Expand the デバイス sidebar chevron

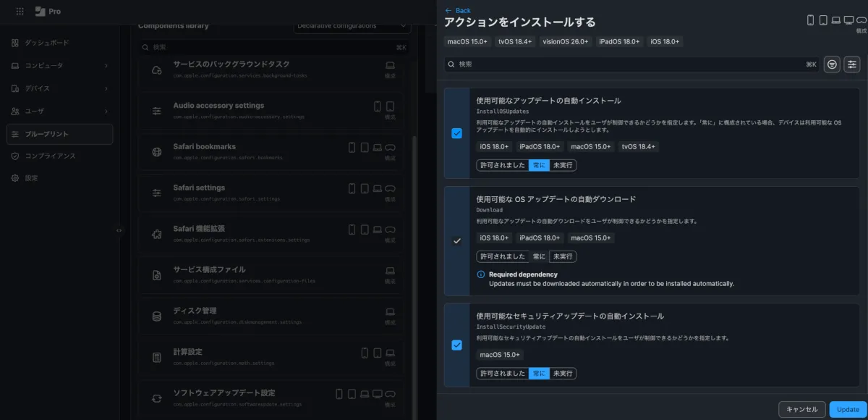pos(106,88)
